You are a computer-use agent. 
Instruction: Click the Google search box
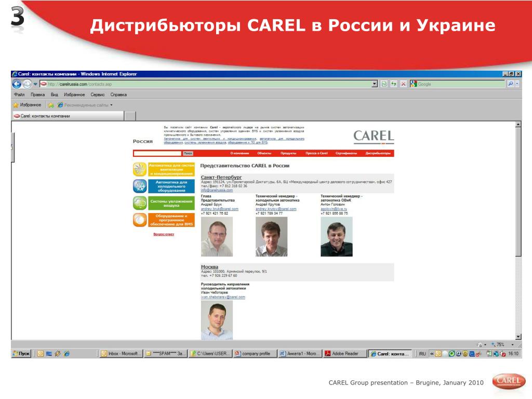pos(457,84)
